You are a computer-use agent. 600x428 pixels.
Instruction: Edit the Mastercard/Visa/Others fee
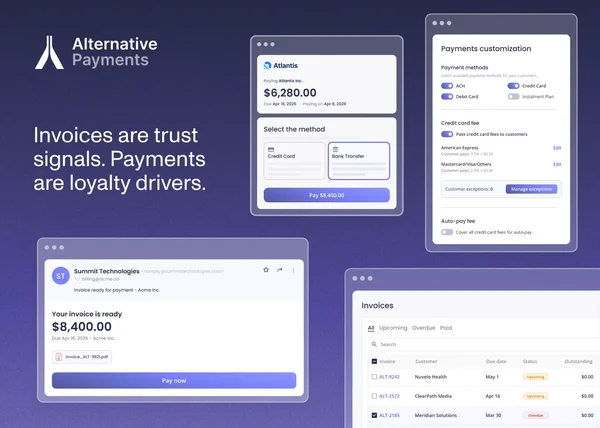pyautogui.click(x=557, y=164)
